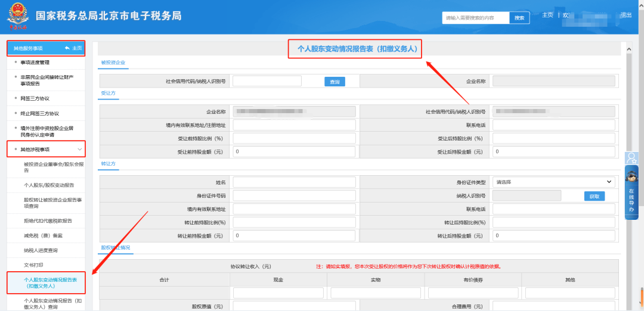This screenshot has width=644, height=311.
Task: Focus the 现金 amount field
Action: [x=278, y=293]
